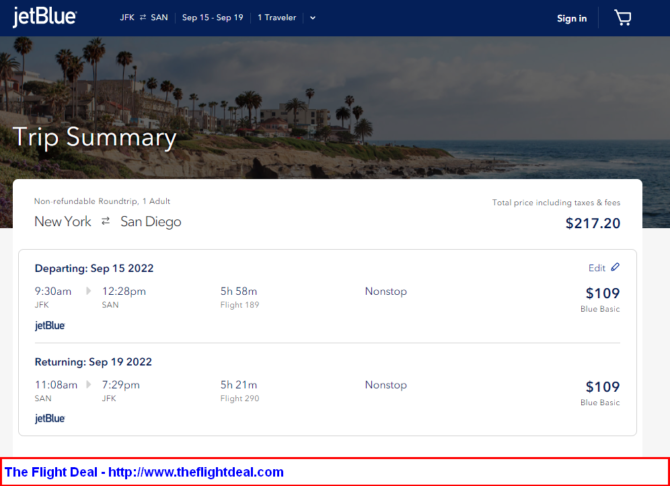The height and width of the screenshot is (486, 670).
Task: Click New York city name
Action: point(63,221)
